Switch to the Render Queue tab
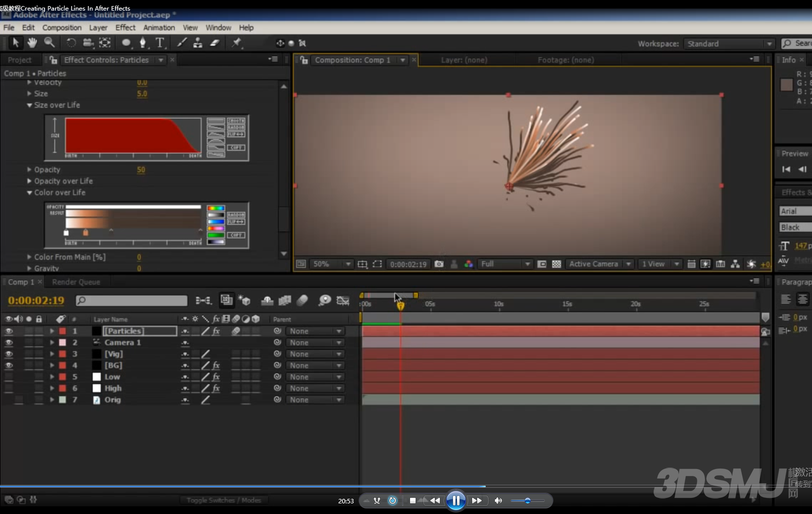 click(x=76, y=282)
